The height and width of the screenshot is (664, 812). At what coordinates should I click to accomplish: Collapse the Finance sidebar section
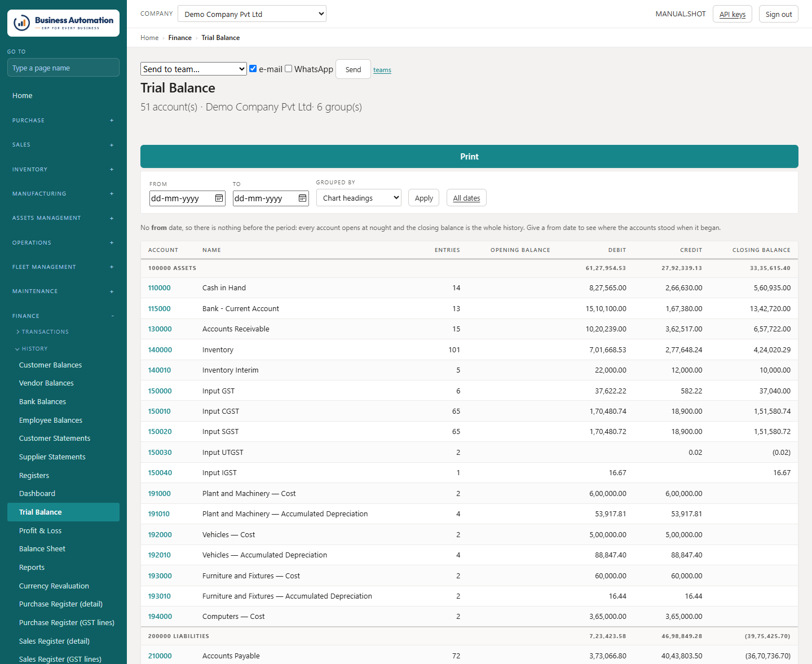coord(63,316)
